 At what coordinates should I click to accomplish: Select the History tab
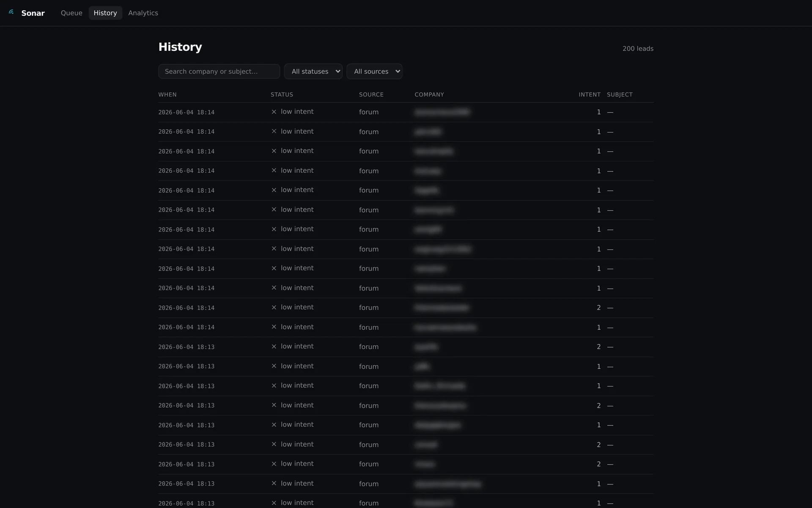coord(105,13)
